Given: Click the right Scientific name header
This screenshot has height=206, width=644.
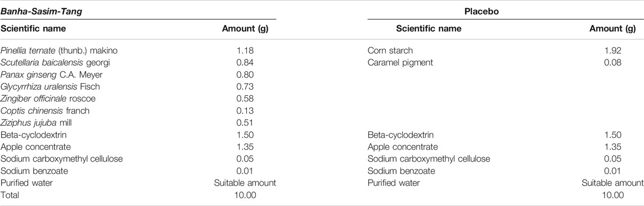Looking at the screenshot, I should tap(429, 29).
